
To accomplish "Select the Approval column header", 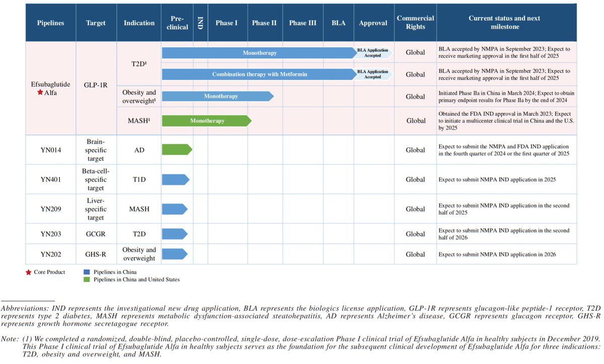I will [x=373, y=23].
